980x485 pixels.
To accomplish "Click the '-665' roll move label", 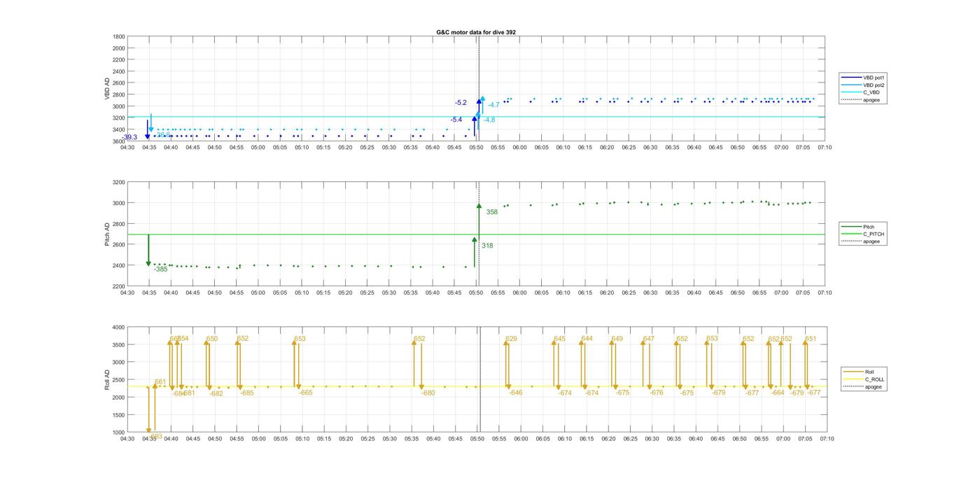I will click(x=306, y=393).
